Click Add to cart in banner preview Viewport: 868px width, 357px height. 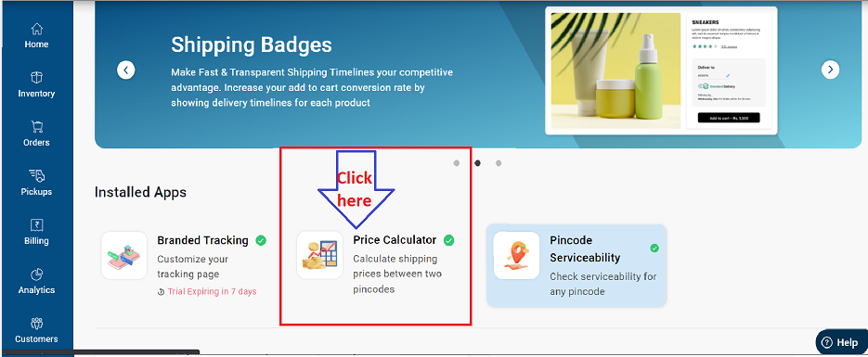729,118
